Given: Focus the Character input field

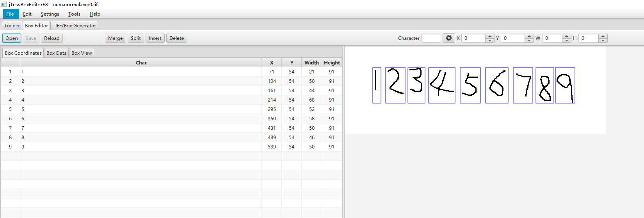Looking at the screenshot, I should coord(431,38).
